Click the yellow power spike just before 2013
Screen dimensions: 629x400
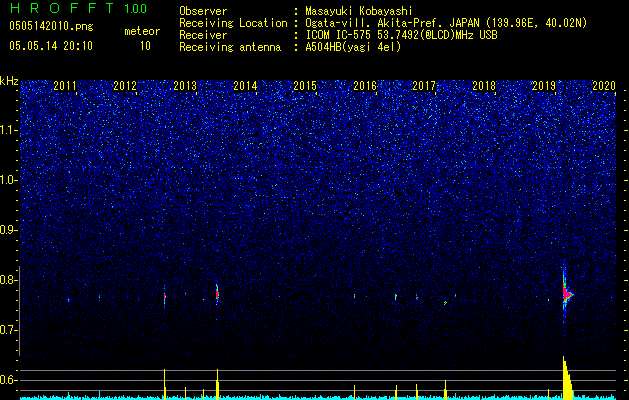pos(164,384)
